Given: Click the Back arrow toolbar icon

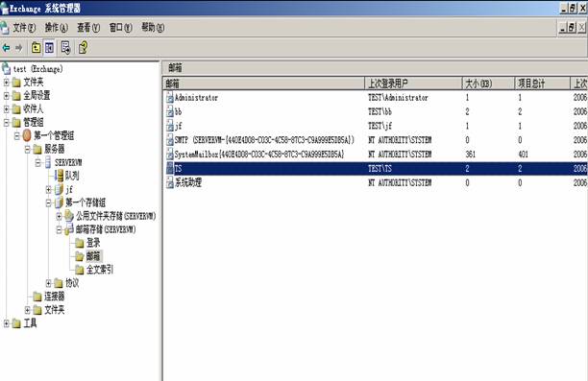Looking at the screenshot, I should click(x=7, y=48).
